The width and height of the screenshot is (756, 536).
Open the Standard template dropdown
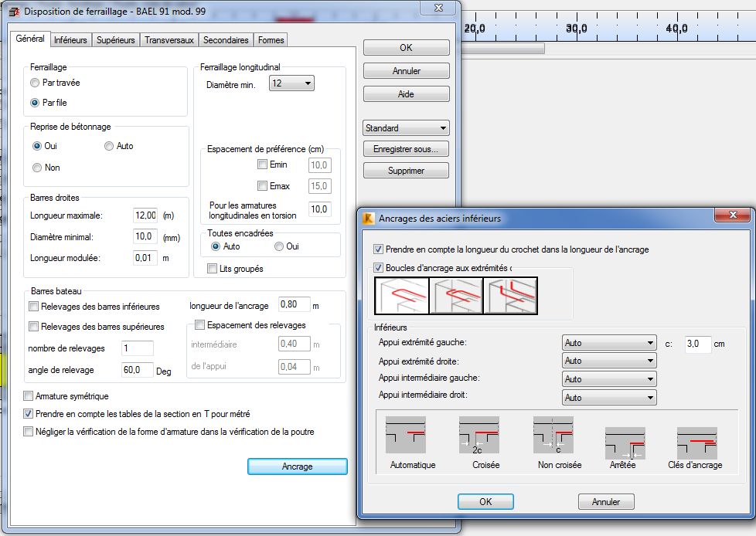coord(406,128)
